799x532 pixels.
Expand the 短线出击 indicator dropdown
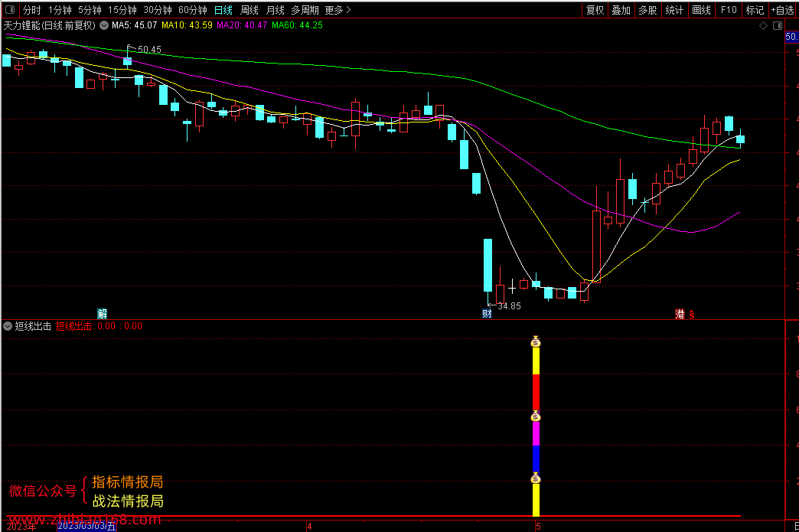coord(8,326)
